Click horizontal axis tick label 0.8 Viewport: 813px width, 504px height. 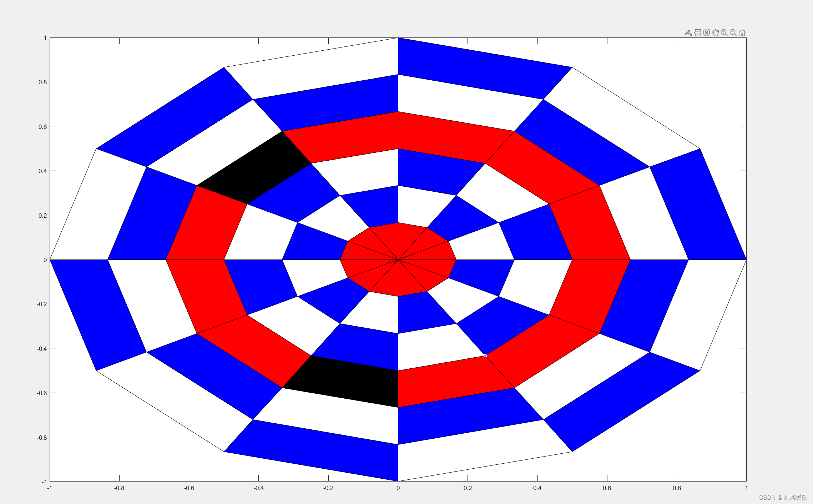tap(677, 488)
